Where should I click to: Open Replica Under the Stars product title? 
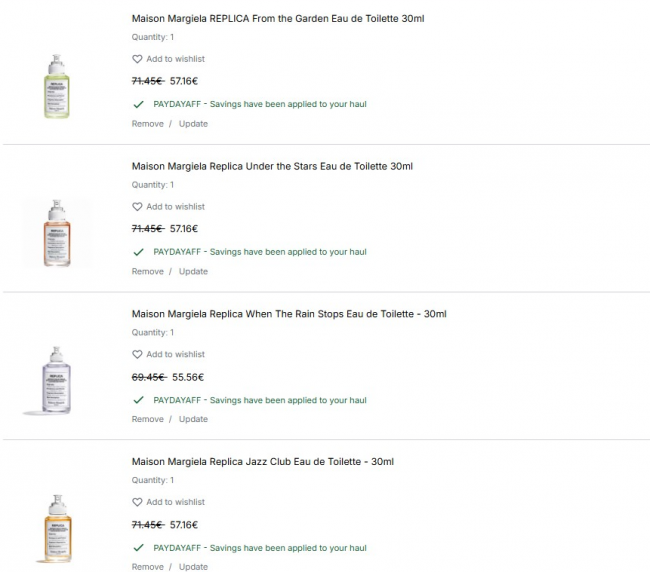pos(272,167)
